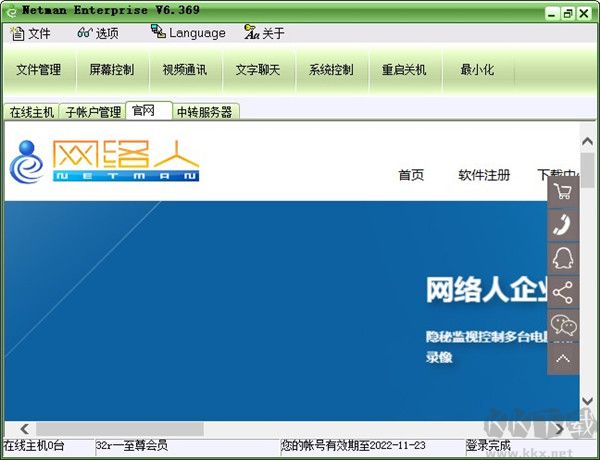Click the 隐秘监视控制多台电脑 banner subtitle
The width and height of the screenshot is (600, 460).
[x=487, y=337]
